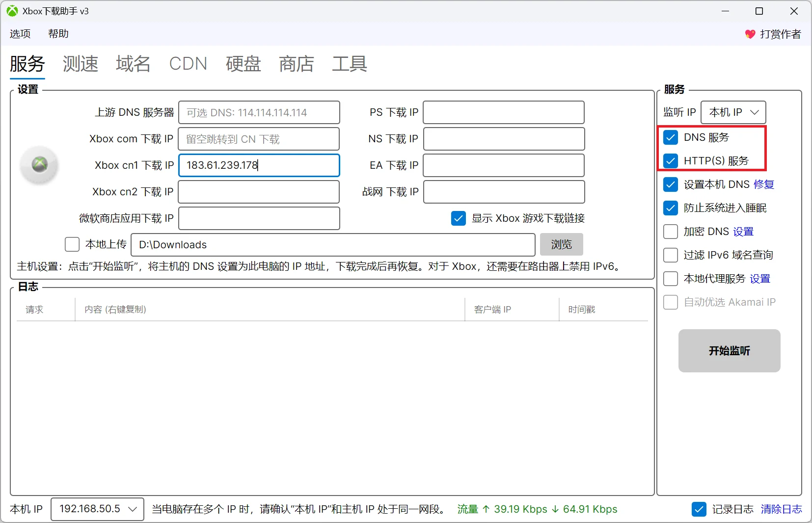This screenshot has height=523, width=812.
Task: Enable 本地代理服务 checkbox
Action: tap(671, 279)
